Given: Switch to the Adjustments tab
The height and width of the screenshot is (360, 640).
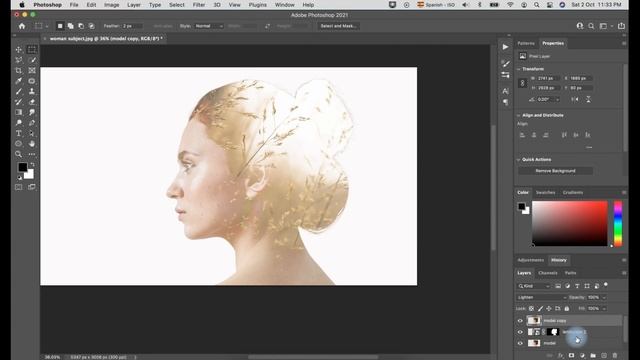Looking at the screenshot, I should [531, 260].
